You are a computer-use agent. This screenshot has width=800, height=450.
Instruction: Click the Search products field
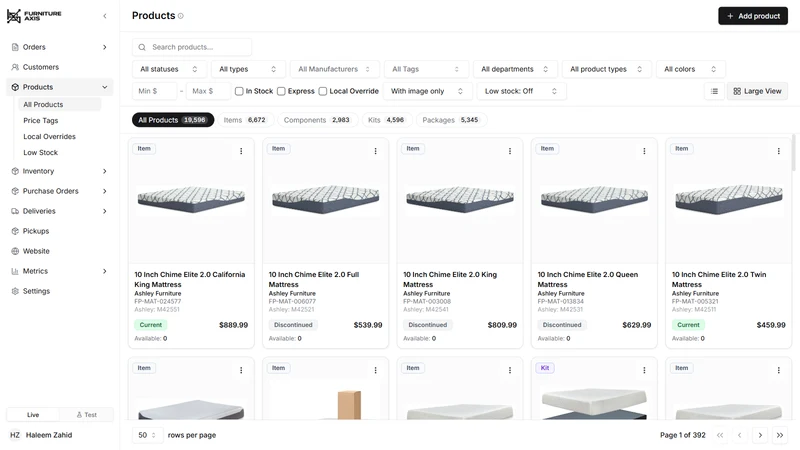pos(192,47)
